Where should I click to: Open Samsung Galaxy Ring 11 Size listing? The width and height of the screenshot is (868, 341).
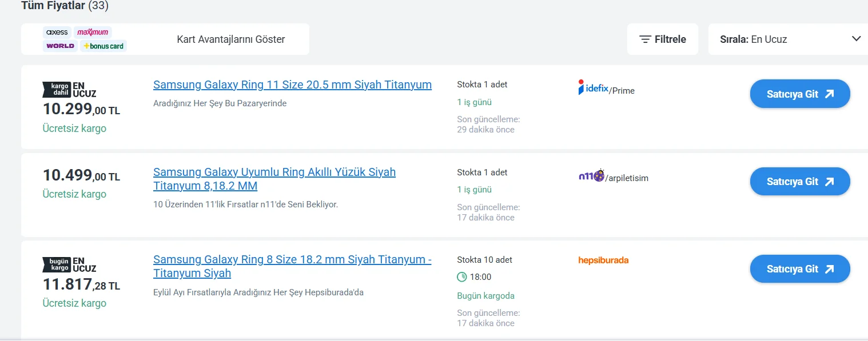[x=292, y=85]
